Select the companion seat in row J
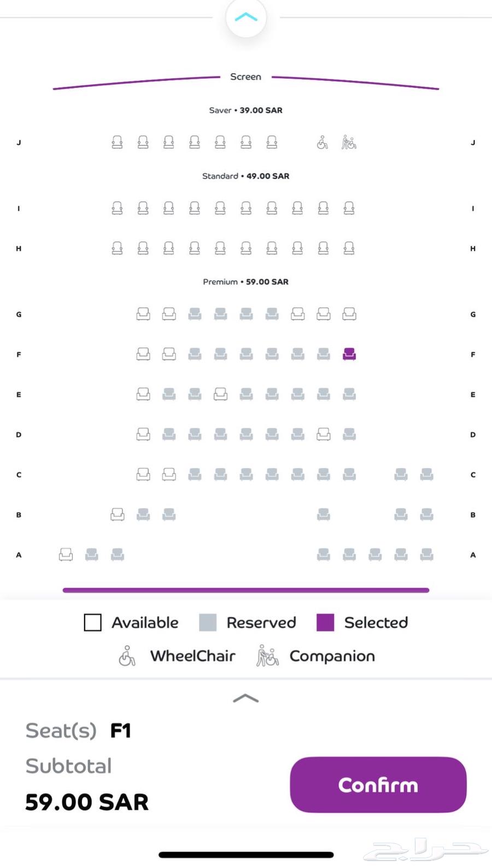This screenshot has width=492, height=868. (349, 143)
